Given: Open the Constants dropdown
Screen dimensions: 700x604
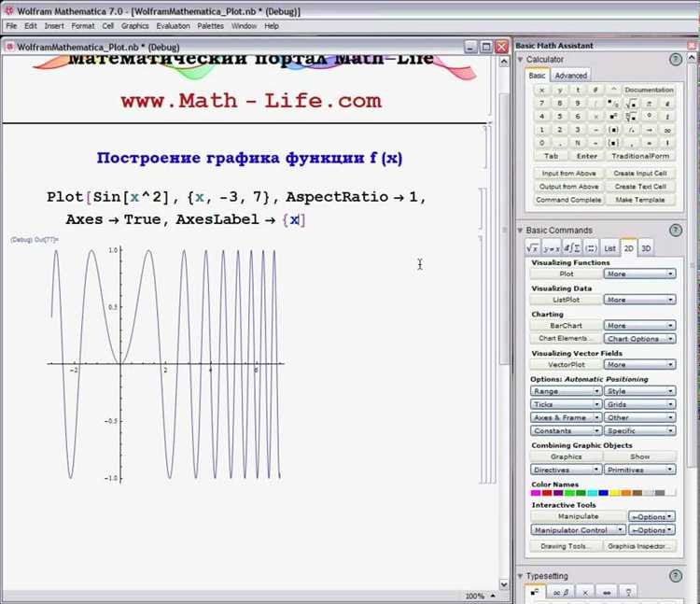Looking at the screenshot, I should [x=567, y=430].
